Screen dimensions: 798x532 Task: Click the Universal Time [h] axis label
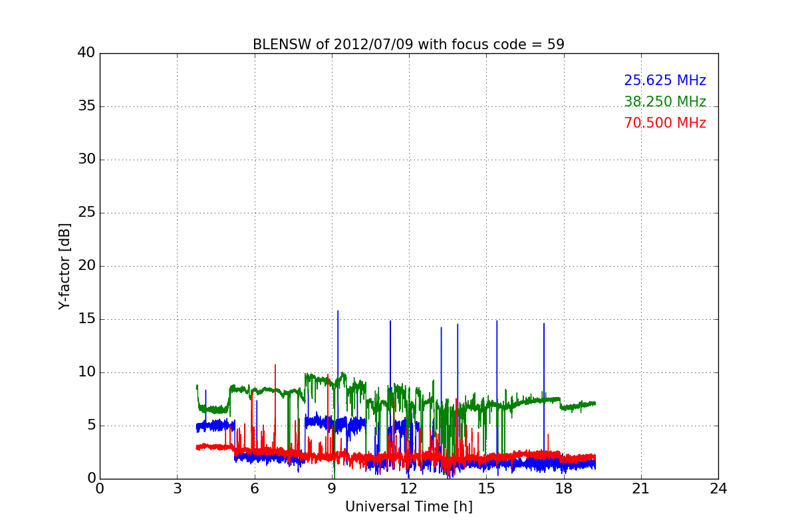(408, 507)
